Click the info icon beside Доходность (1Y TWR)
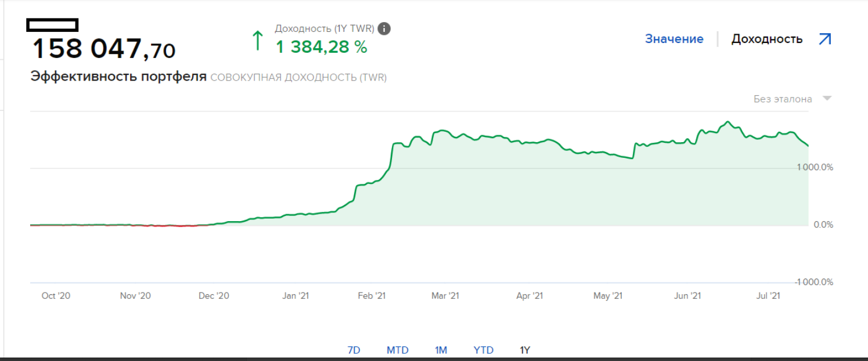 384,28
